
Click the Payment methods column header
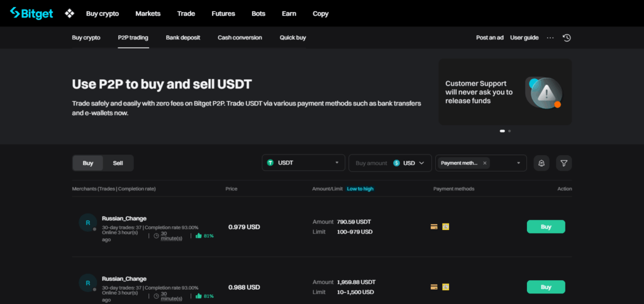pyautogui.click(x=454, y=188)
